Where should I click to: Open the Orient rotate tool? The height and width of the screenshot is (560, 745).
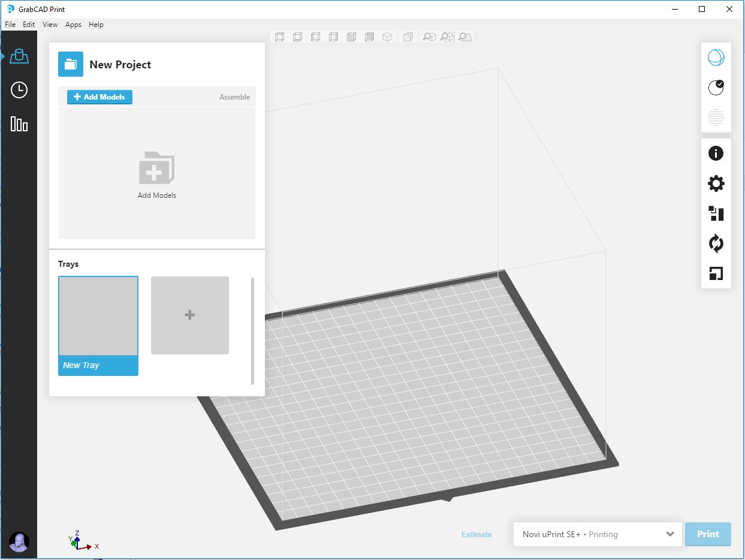716,243
